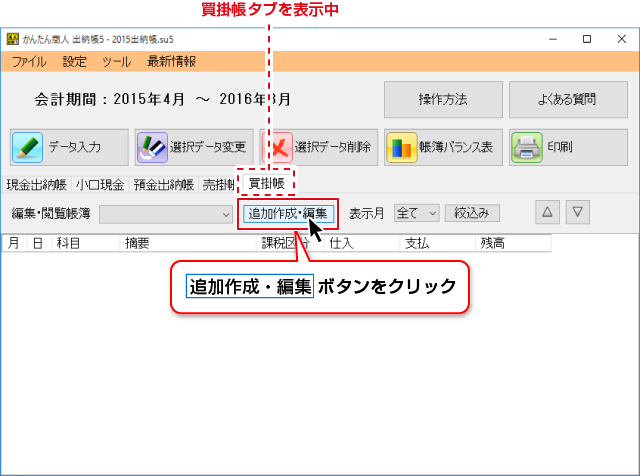Click the app icon in title bar

coord(13,39)
